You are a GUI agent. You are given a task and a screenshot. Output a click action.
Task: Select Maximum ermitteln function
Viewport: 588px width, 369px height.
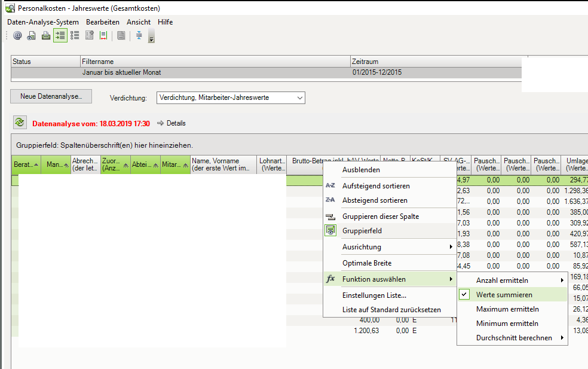coord(507,309)
